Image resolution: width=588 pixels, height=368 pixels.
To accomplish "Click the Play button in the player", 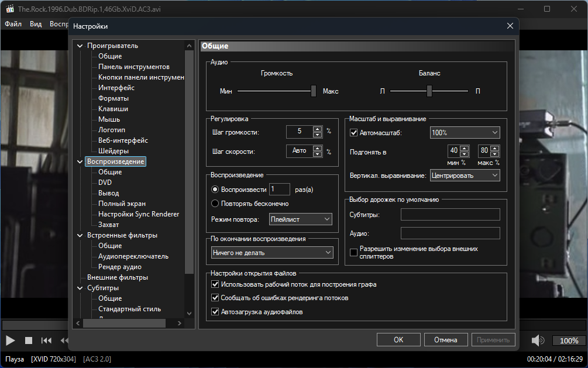I will pyautogui.click(x=11, y=340).
